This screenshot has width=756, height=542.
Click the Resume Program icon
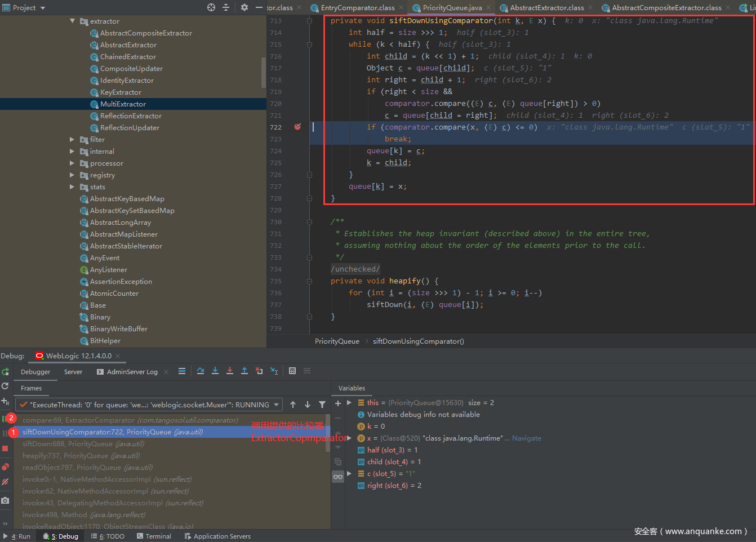click(x=5, y=419)
